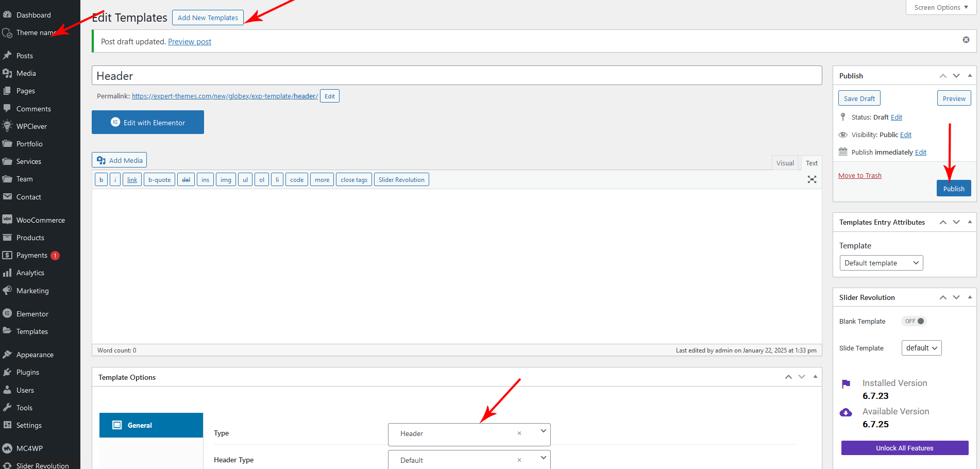980x469 pixels.
Task: Open the Slide Template default dropdown
Action: (x=921, y=348)
